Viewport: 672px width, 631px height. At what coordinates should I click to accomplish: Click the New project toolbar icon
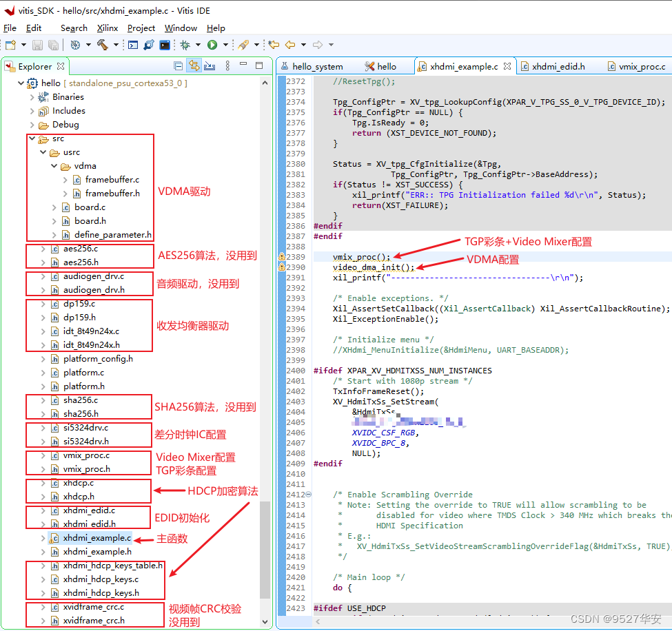[x=10, y=45]
